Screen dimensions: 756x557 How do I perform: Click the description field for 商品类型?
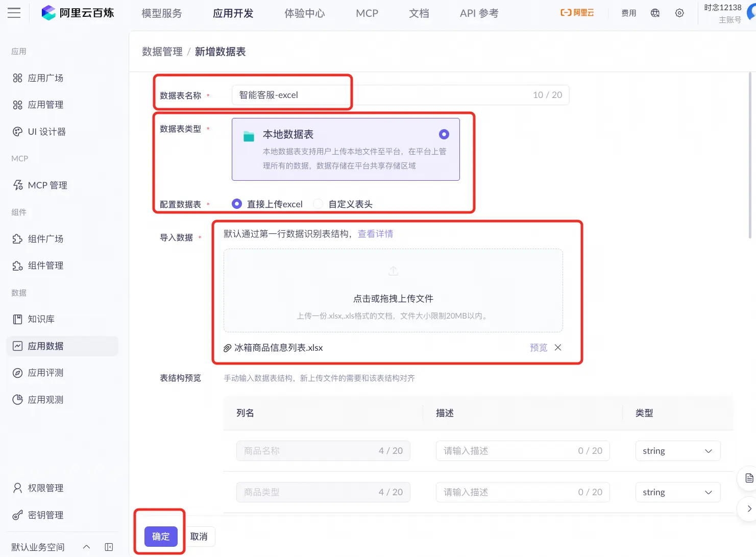[x=523, y=492]
